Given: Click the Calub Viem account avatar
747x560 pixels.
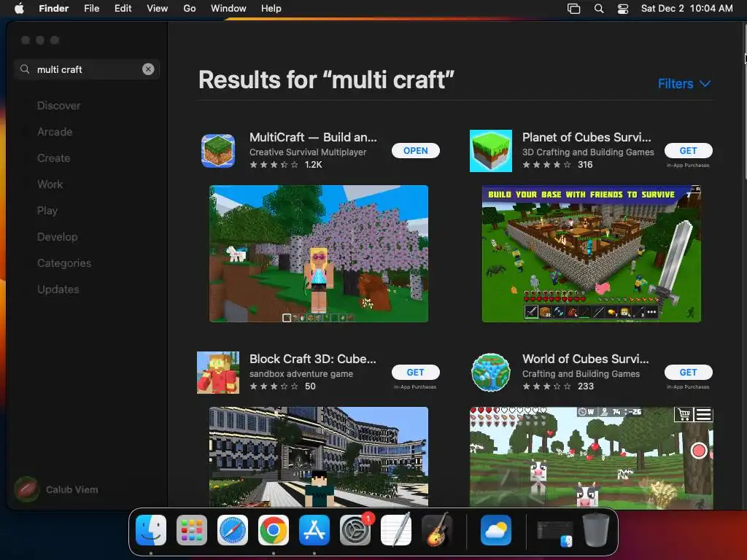Looking at the screenshot, I should pyautogui.click(x=27, y=489).
